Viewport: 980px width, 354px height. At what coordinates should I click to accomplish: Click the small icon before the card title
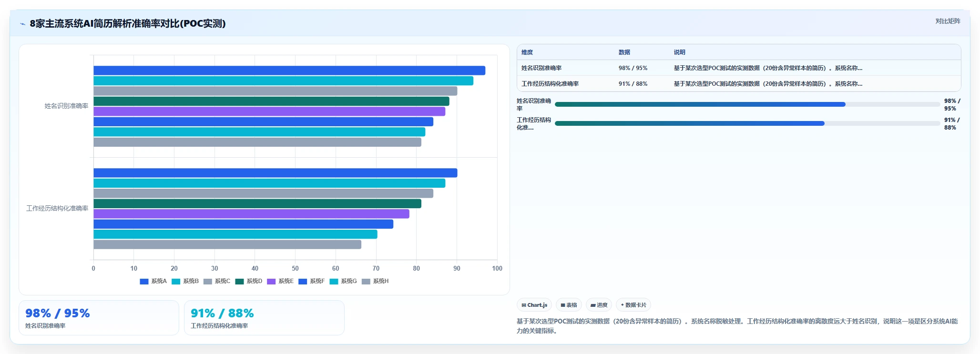(x=22, y=24)
